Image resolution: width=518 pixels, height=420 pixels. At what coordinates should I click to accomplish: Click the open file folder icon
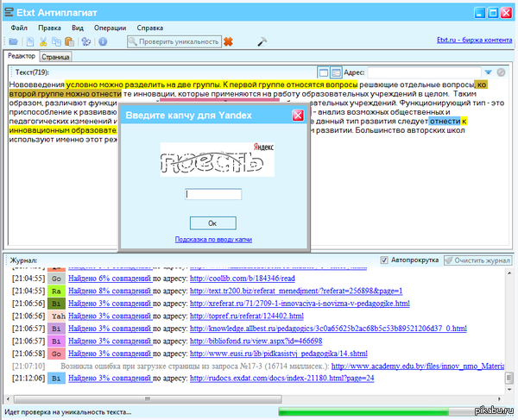point(14,41)
